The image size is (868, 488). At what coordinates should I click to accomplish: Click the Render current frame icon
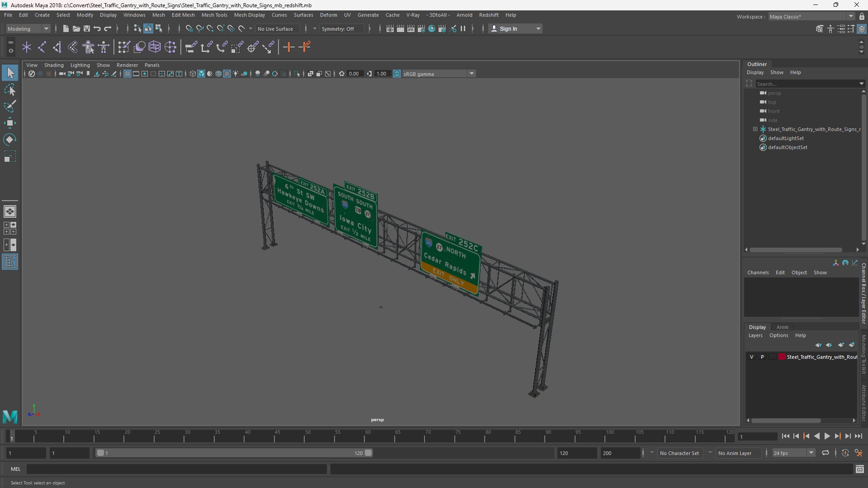coord(401,28)
